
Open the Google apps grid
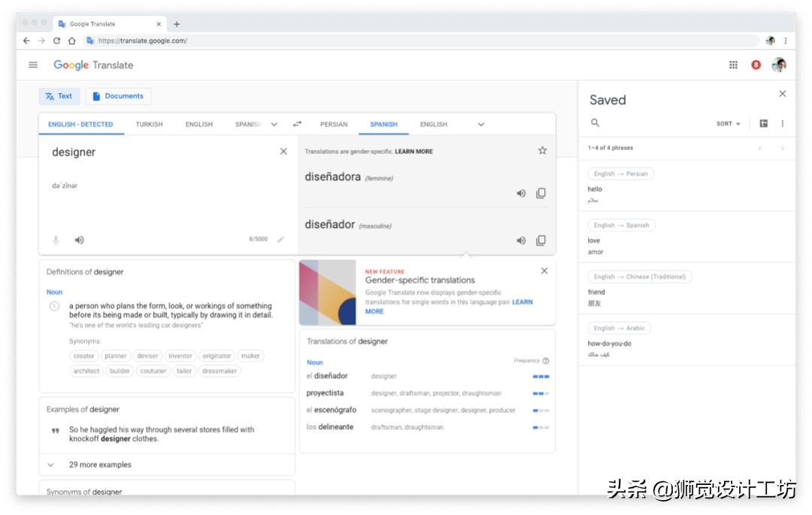733,65
